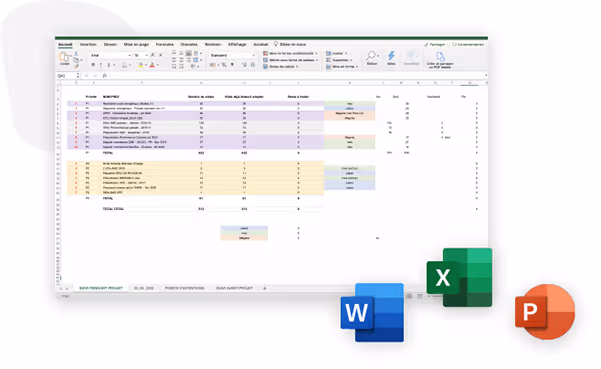Toggle center vertical alignment
Screen dimensions: 601x369
(181, 54)
